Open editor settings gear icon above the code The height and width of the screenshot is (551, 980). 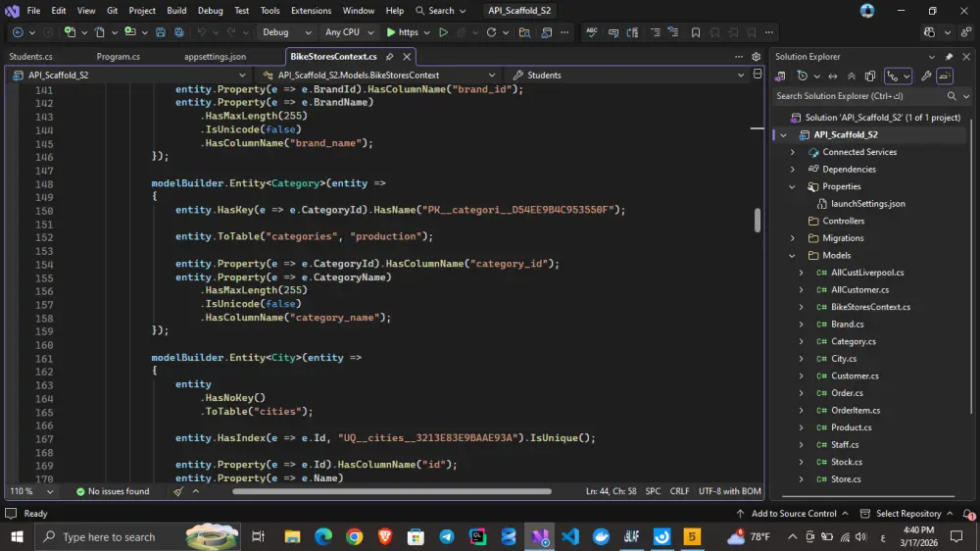756,56
